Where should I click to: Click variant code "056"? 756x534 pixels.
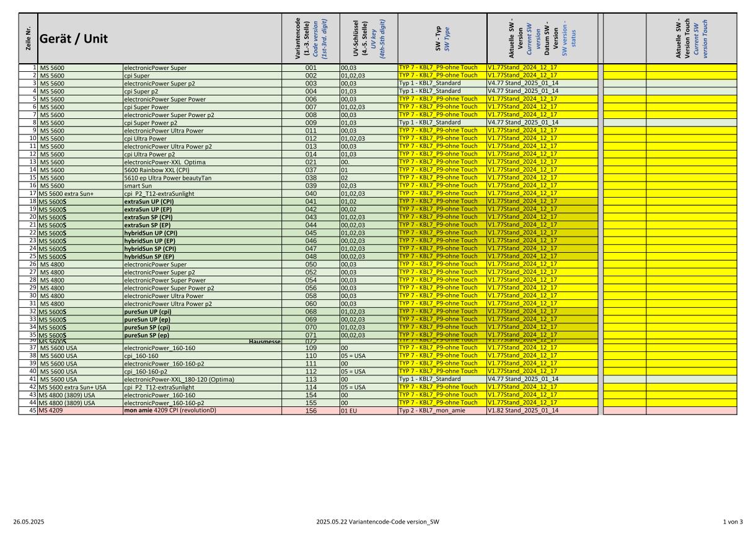(311, 288)
